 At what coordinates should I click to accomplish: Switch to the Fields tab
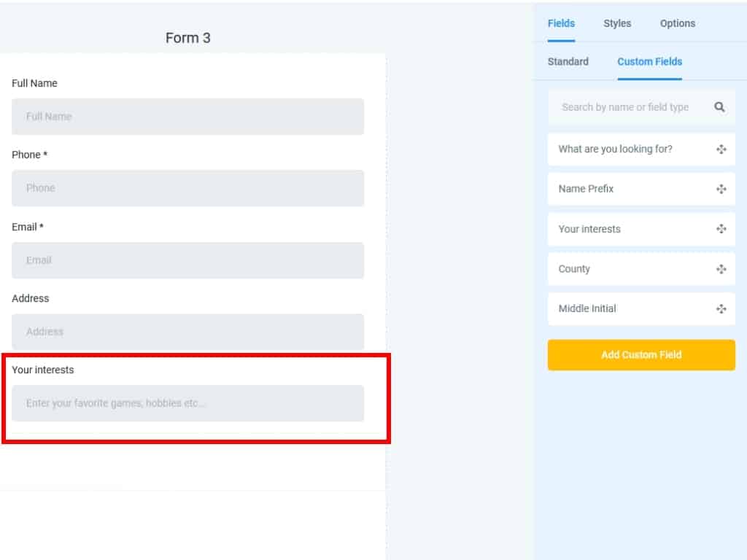pos(561,23)
